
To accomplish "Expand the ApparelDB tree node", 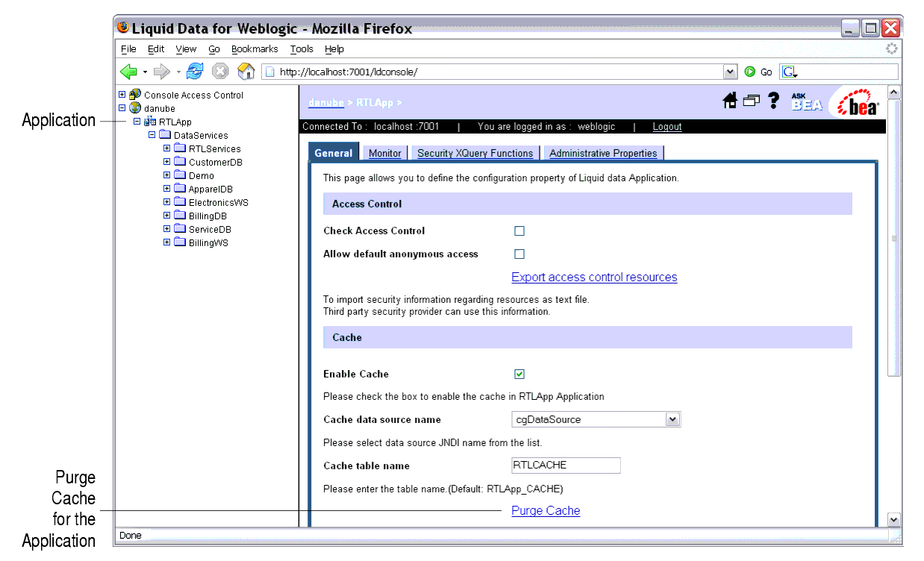I will 167,189.
